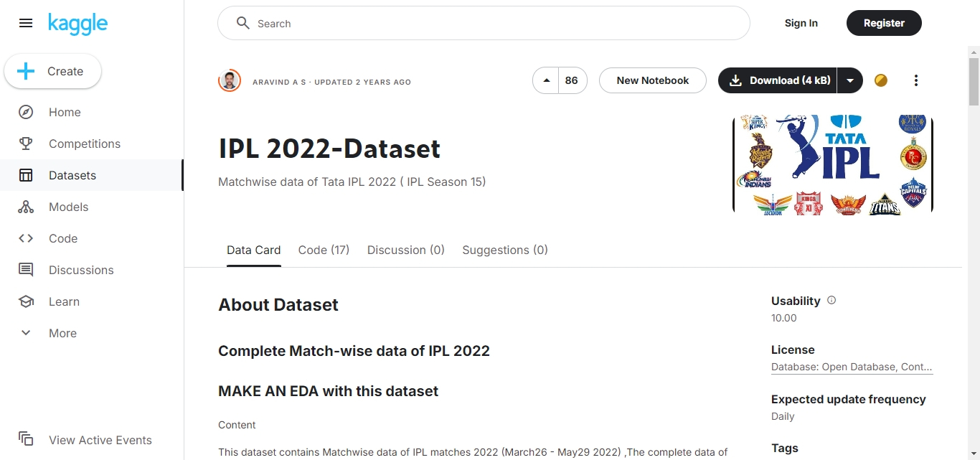Expand the Download options dropdown arrow

click(850, 80)
